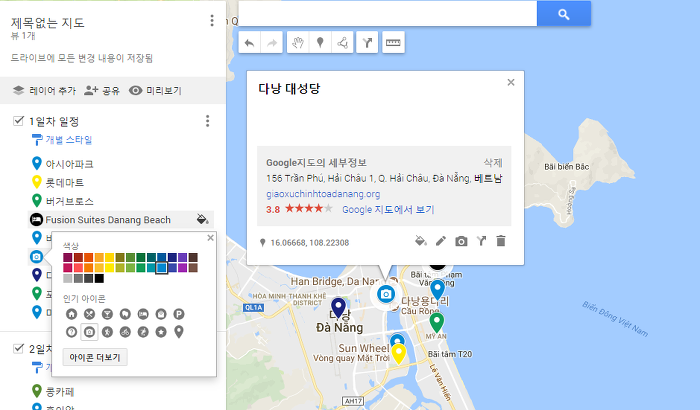Choose the parking P icon
Image resolution: width=700 pixels, height=410 pixels.
179,314
